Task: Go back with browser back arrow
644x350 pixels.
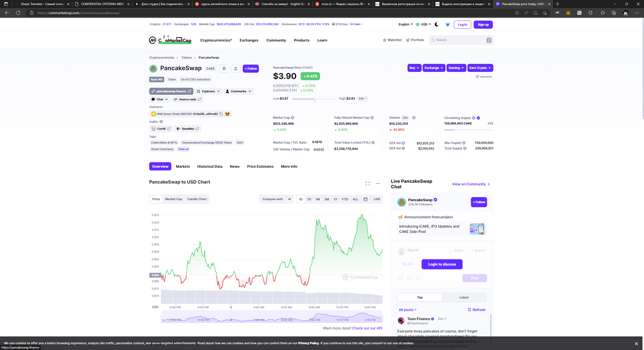Action: point(6,13)
